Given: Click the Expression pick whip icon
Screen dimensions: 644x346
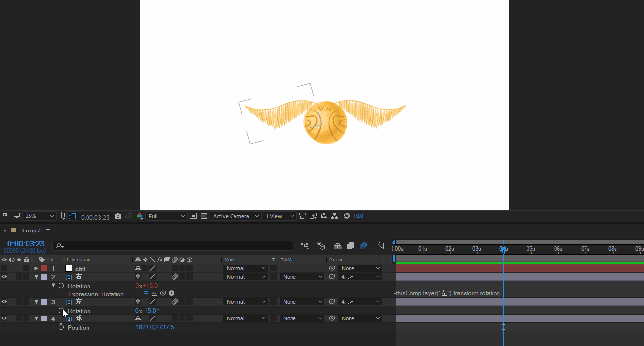Looking at the screenshot, I should click(163, 293).
